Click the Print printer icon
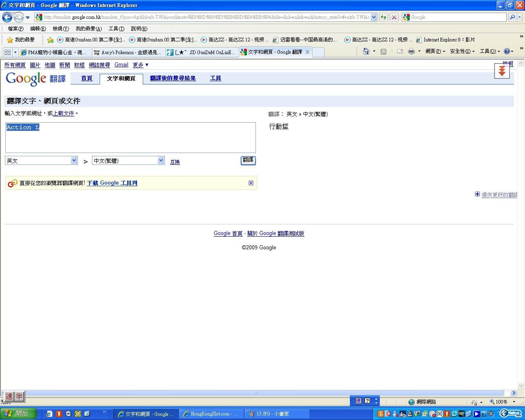The height and width of the screenshot is (420, 525). (x=411, y=51)
